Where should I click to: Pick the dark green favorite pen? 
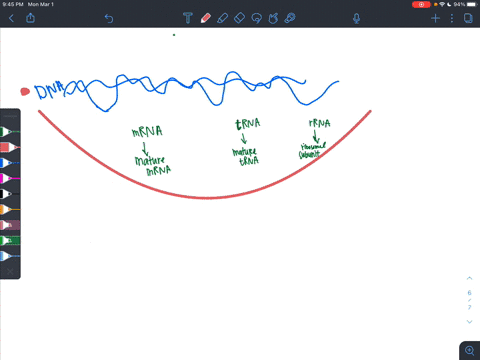[10, 132]
